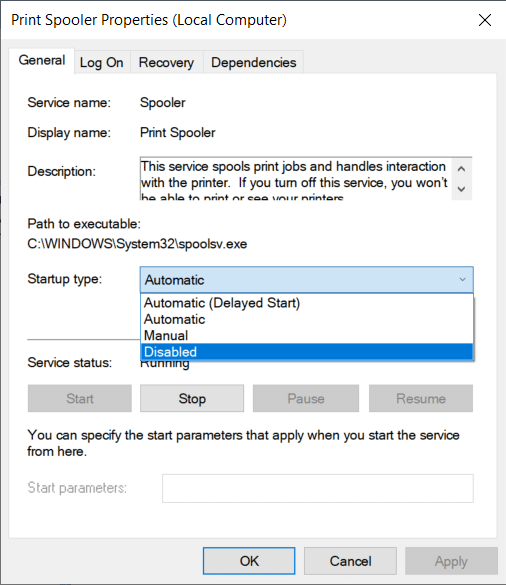Open the Recovery tab
This screenshot has width=506, height=585.
(166, 62)
